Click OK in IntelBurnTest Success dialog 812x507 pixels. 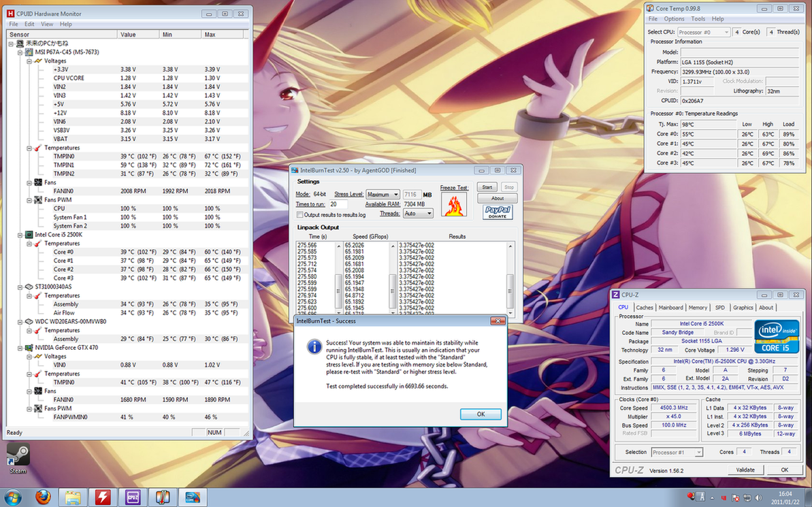coord(481,414)
